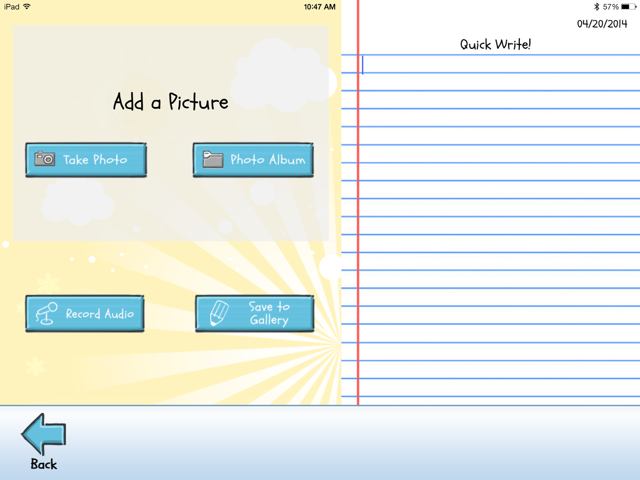This screenshot has height=480, width=640.
Task: Click the red margin line on notebook
Action: pyautogui.click(x=358, y=250)
